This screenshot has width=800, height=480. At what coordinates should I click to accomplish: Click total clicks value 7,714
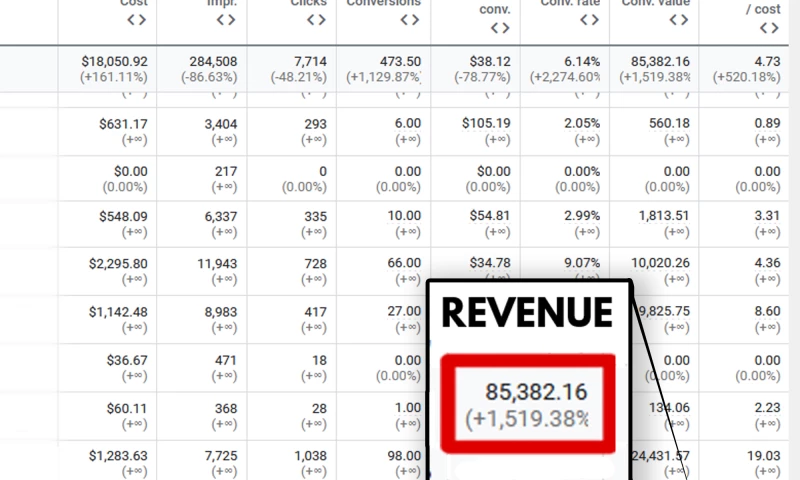[x=305, y=61]
